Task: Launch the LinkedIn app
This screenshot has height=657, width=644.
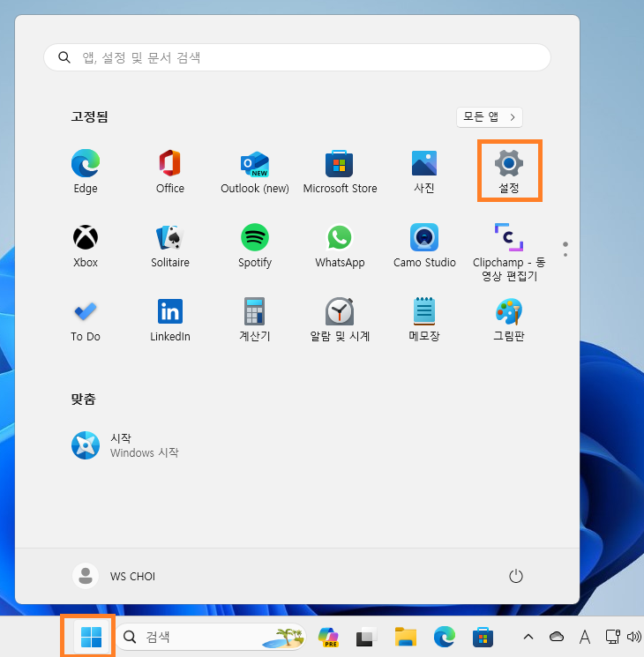Action: click(169, 320)
